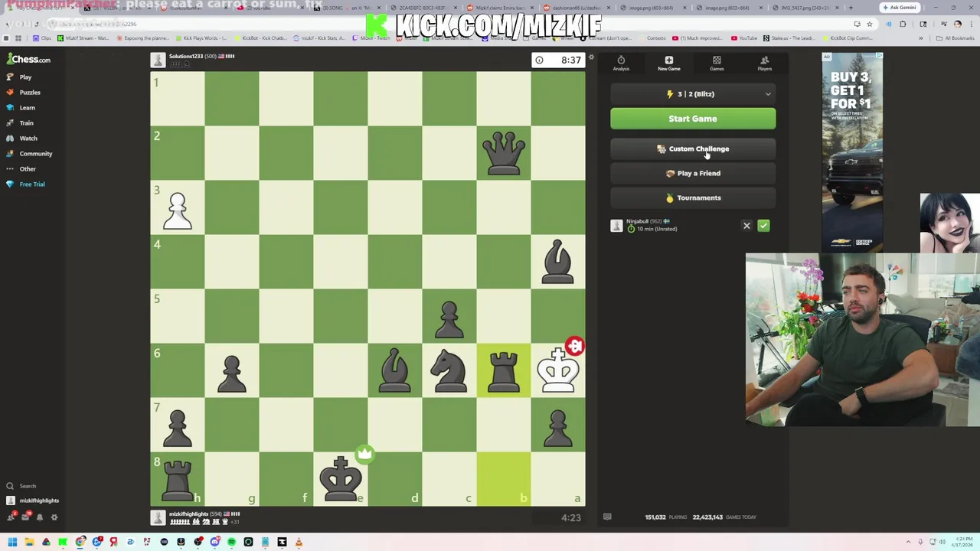Open the Analysis tab
The image size is (980, 551).
point(621,64)
